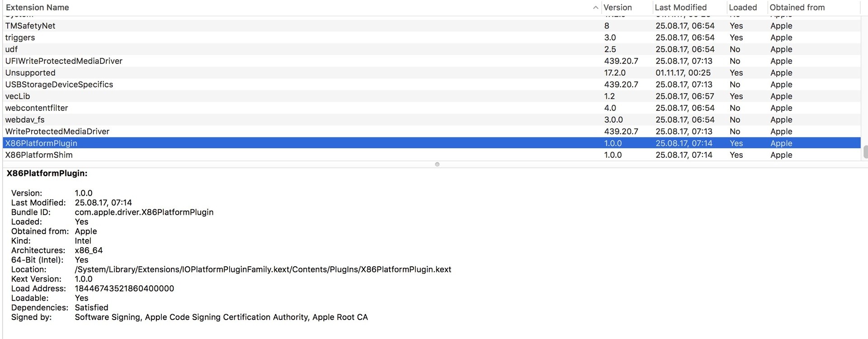Select the udf extension row
The width and height of the screenshot is (868, 339).
coord(432,49)
